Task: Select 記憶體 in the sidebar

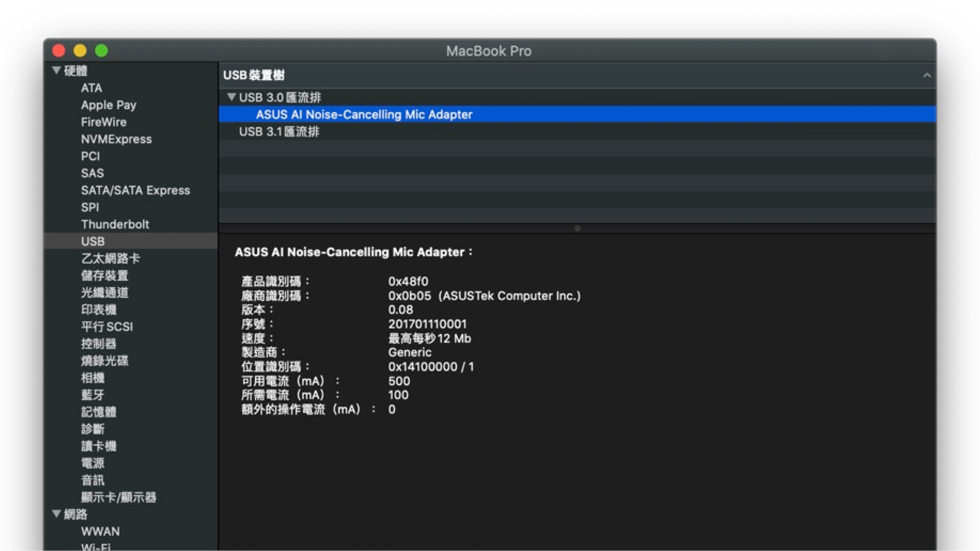Action: (99, 412)
